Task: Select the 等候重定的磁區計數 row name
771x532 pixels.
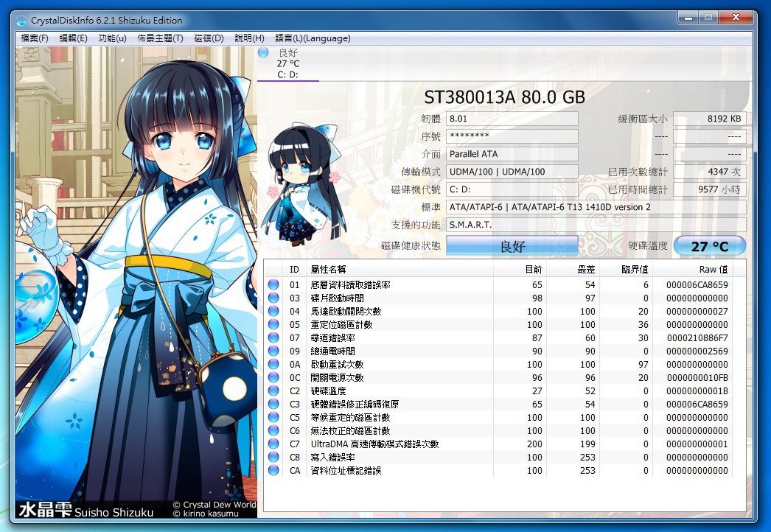Action: 351,418
